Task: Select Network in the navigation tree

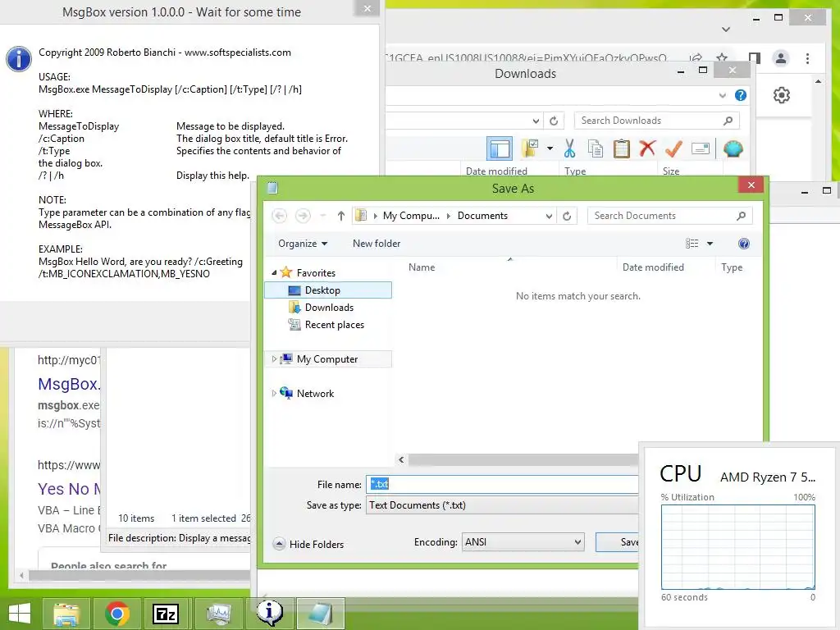Action: point(315,393)
